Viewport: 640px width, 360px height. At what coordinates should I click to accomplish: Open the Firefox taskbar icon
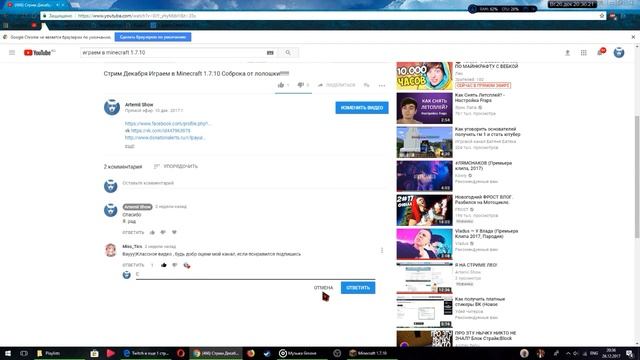click(x=251, y=353)
